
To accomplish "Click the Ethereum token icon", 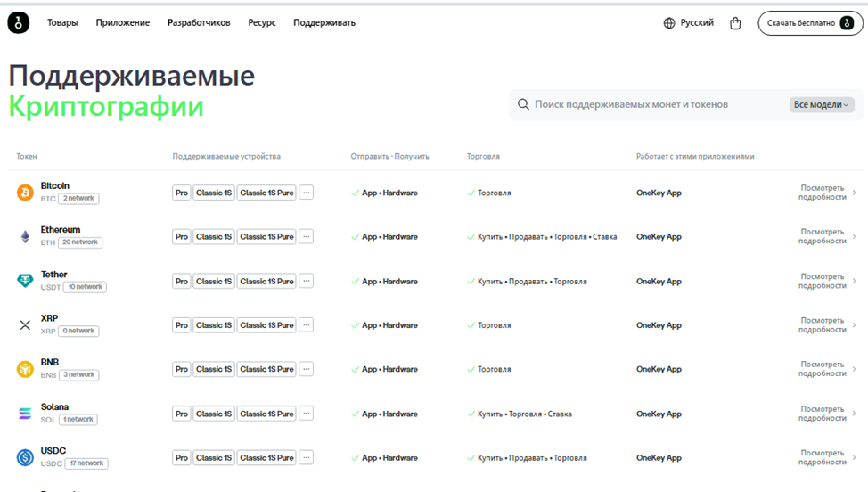I will tap(25, 237).
